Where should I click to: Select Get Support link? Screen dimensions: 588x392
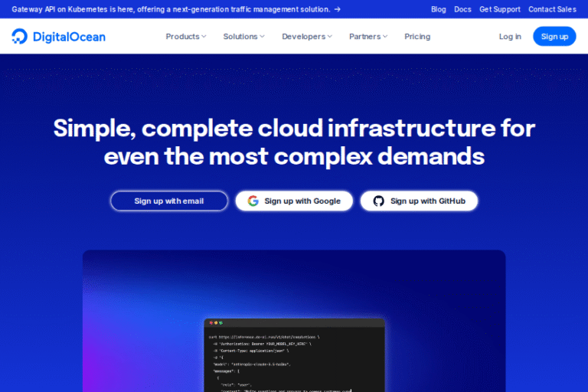[x=499, y=9]
